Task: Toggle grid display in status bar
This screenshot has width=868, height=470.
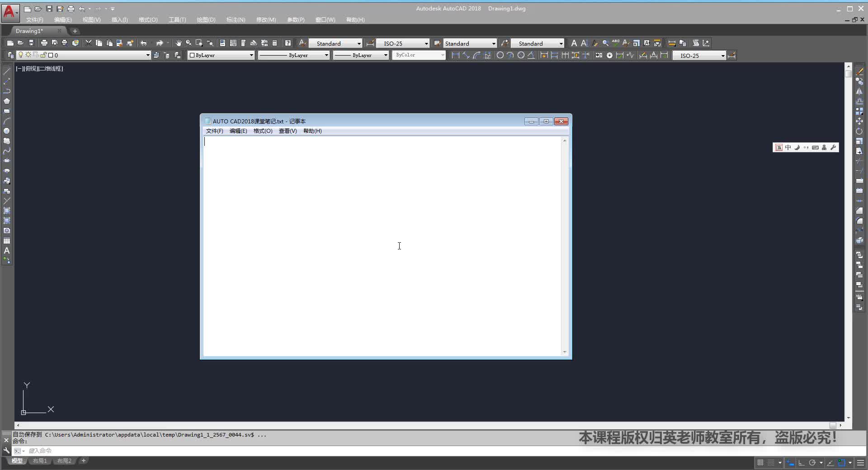Action: pyautogui.click(x=760, y=462)
